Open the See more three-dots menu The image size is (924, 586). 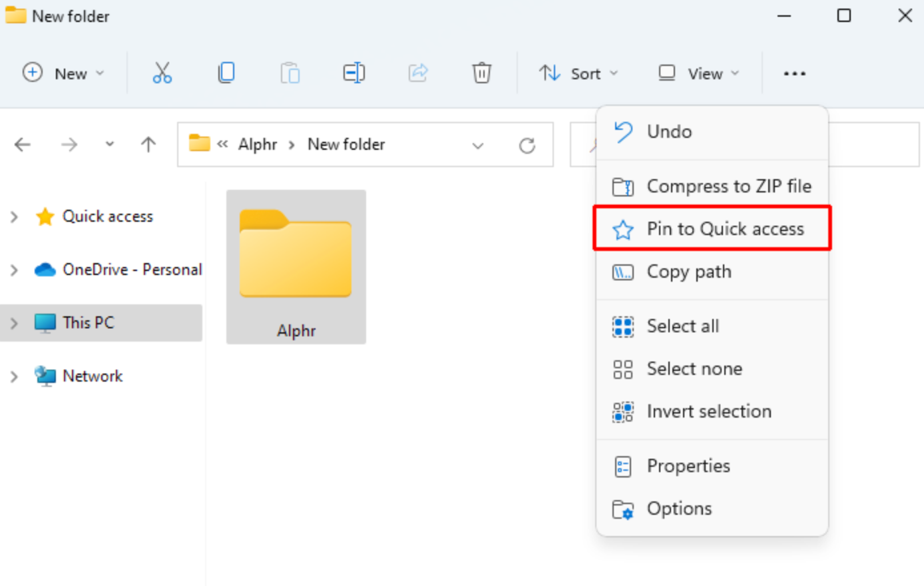pos(794,73)
